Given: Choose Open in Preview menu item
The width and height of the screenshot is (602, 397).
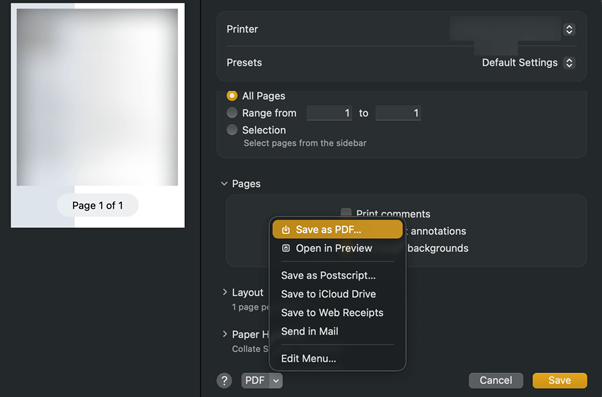Looking at the screenshot, I should 337,248.
